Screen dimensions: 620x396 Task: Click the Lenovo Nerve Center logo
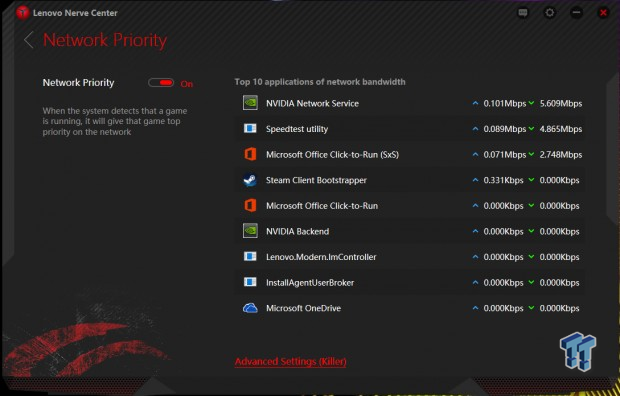click(23, 13)
